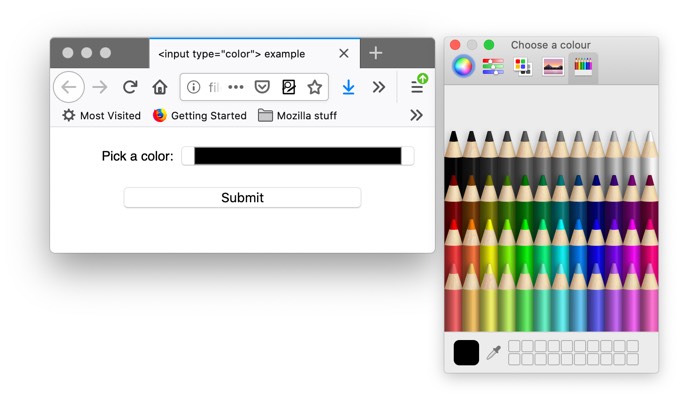Open Firefox hamburger menu

417,87
